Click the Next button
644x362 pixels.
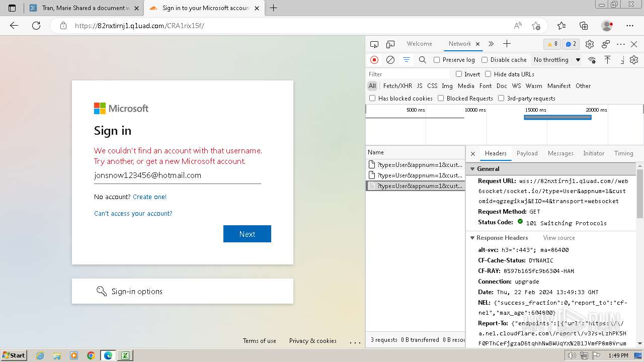[247, 234]
